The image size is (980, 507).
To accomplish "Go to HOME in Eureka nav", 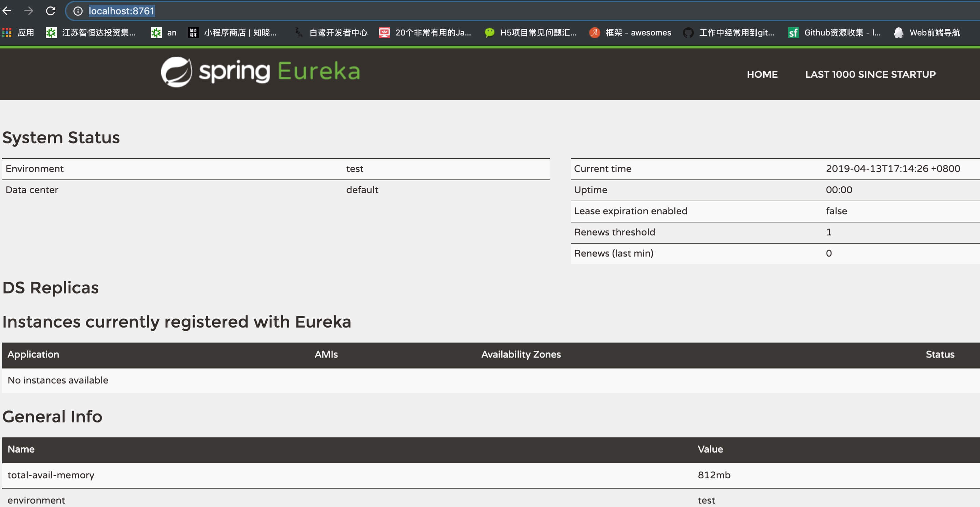I will [x=762, y=74].
